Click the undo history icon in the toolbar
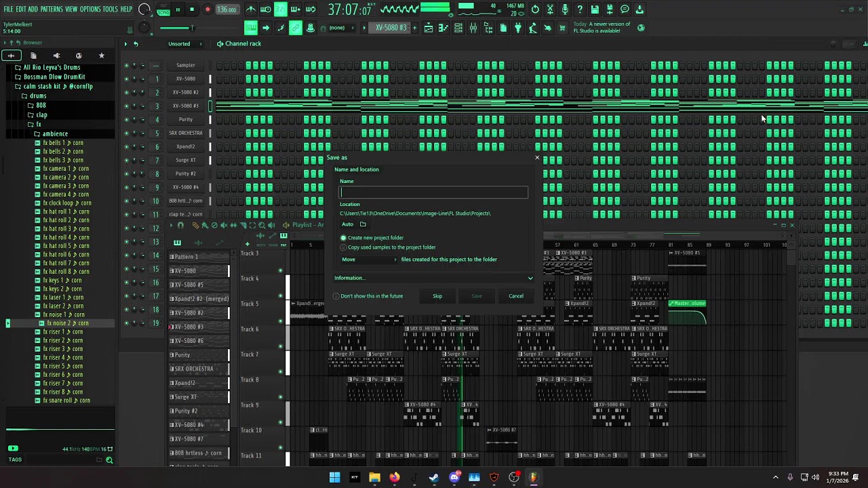The image size is (868, 488). click(x=535, y=9)
